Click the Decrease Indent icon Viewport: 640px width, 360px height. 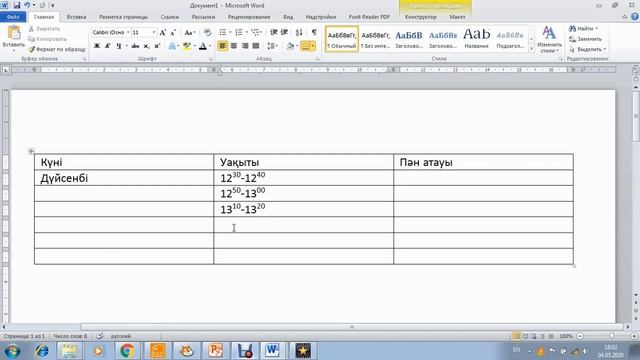(x=273, y=32)
